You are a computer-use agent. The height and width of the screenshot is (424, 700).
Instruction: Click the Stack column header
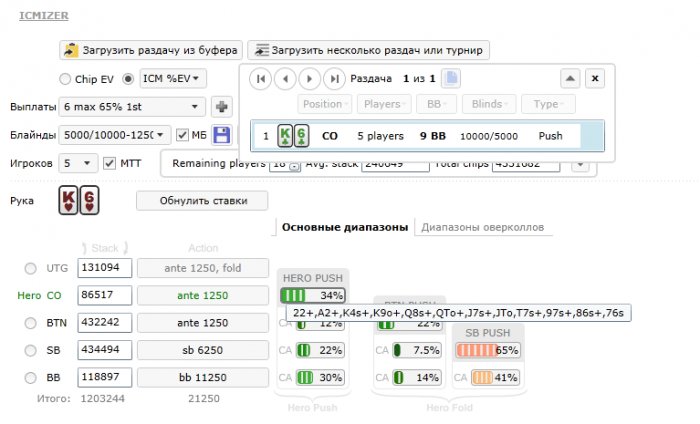pyautogui.click(x=105, y=248)
